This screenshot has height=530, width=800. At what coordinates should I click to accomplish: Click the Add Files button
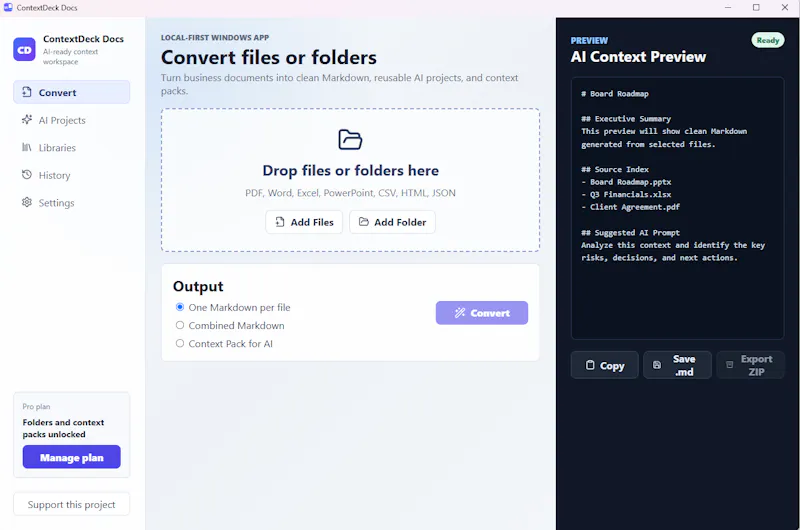[x=304, y=222]
